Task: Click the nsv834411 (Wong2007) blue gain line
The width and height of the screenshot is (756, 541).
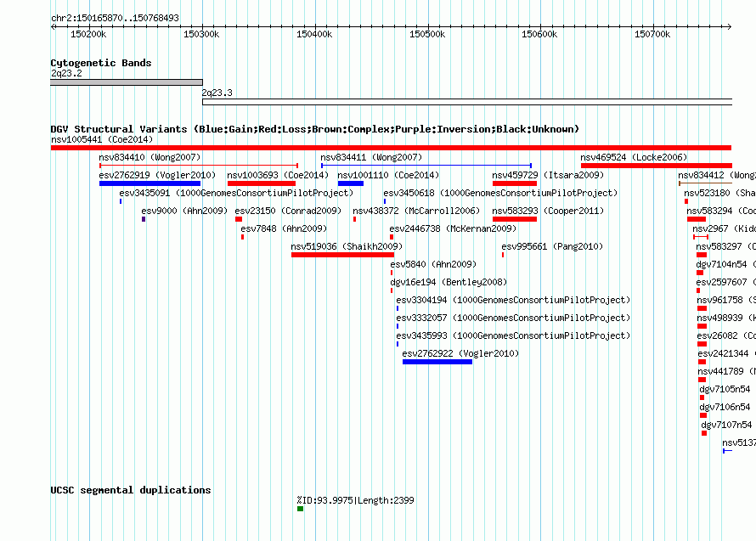Action: tap(426, 166)
